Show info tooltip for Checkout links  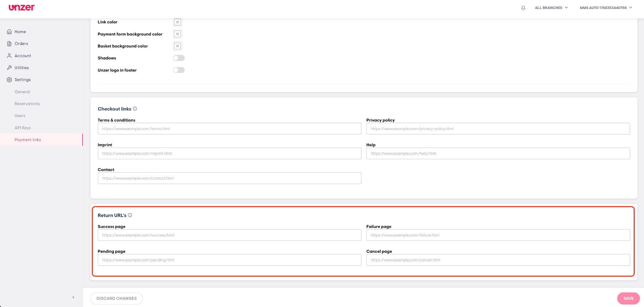coord(135,109)
